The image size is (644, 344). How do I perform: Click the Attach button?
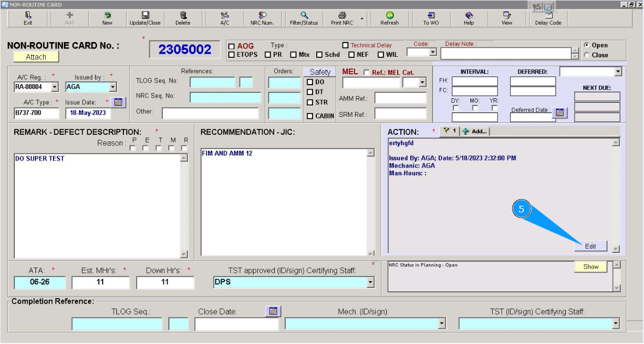click(x=36, y=57)
